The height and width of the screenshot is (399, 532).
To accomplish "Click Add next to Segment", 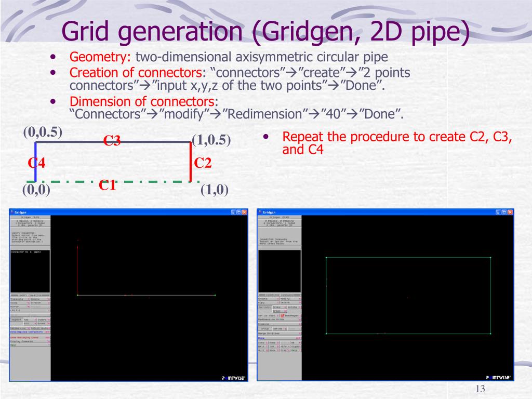I will (x=30, y=320).
